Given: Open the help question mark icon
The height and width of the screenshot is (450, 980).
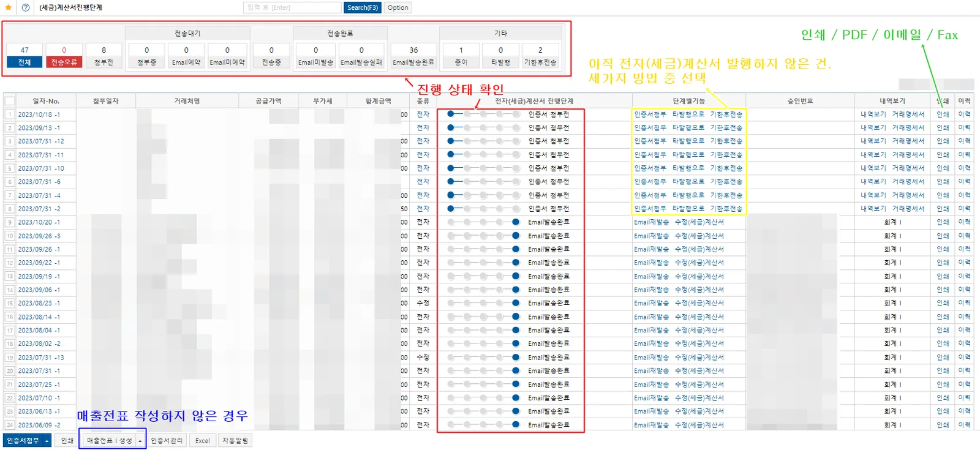Looking at the screenshot, I should (x=25, y=7).
